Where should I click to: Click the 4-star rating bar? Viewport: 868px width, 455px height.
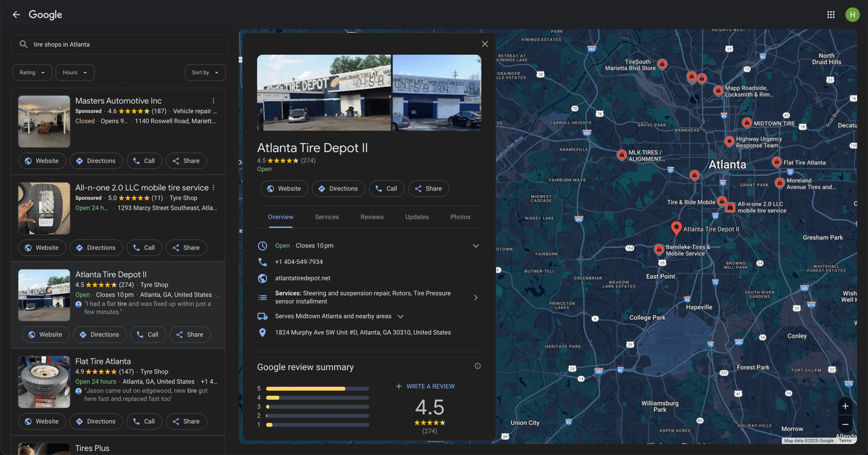point(317,397)
